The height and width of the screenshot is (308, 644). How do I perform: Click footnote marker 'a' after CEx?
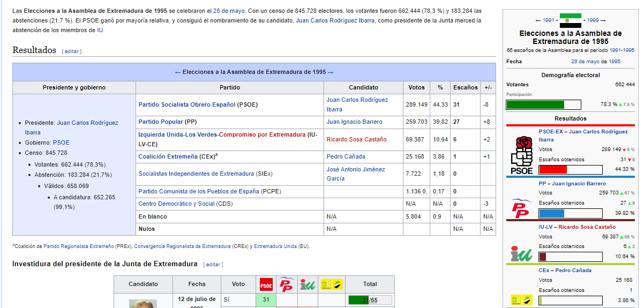click(x=215, y=155)
